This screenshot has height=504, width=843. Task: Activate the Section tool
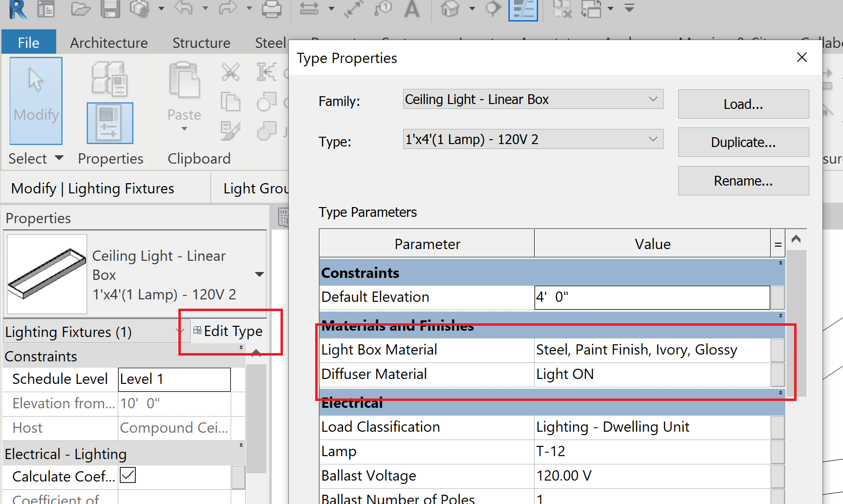493,9
